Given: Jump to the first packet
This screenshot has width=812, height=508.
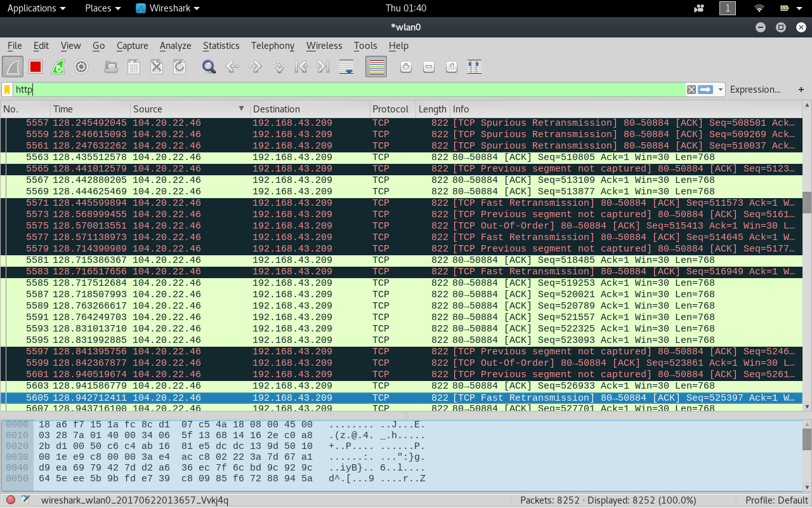Looking at the screenshot, I should pos(301,67).
